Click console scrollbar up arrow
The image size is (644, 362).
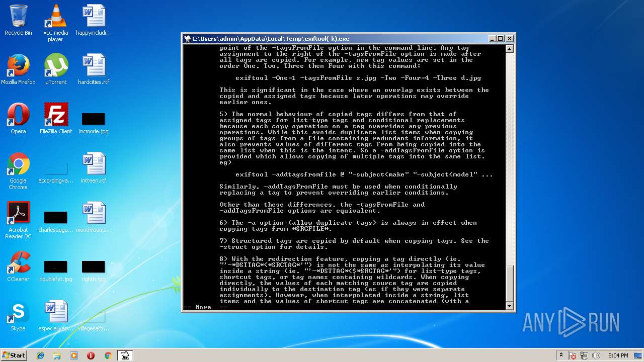[509, 49]
